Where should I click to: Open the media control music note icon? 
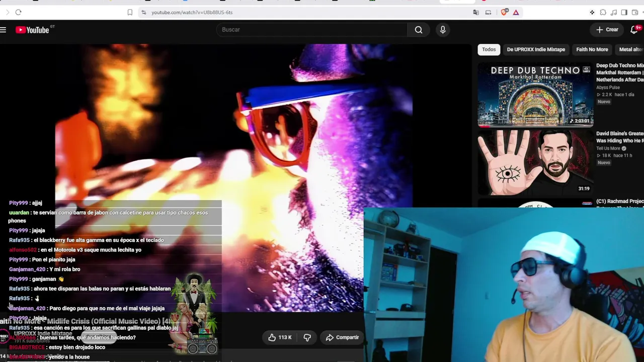(x=613, y=12)
